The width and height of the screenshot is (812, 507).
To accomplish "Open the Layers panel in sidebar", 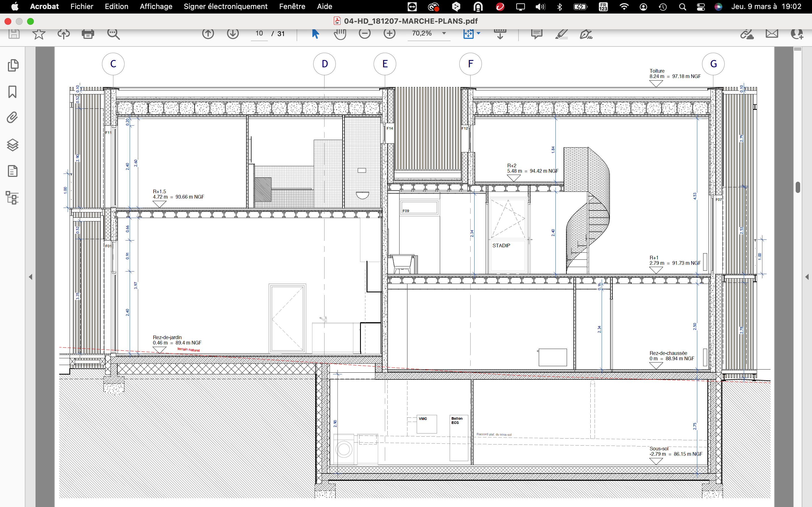I will pyautogui.click(x=13, y=145).
